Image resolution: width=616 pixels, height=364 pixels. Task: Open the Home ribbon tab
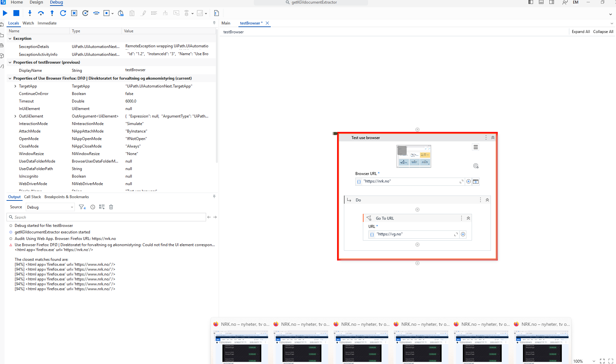[17, 2]
